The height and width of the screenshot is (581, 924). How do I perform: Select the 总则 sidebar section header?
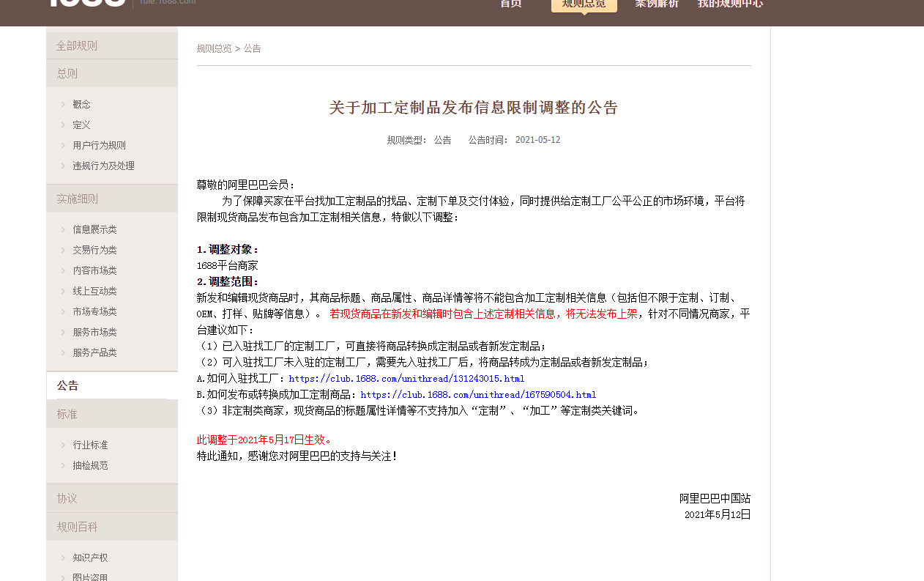[x=112, y=73]
